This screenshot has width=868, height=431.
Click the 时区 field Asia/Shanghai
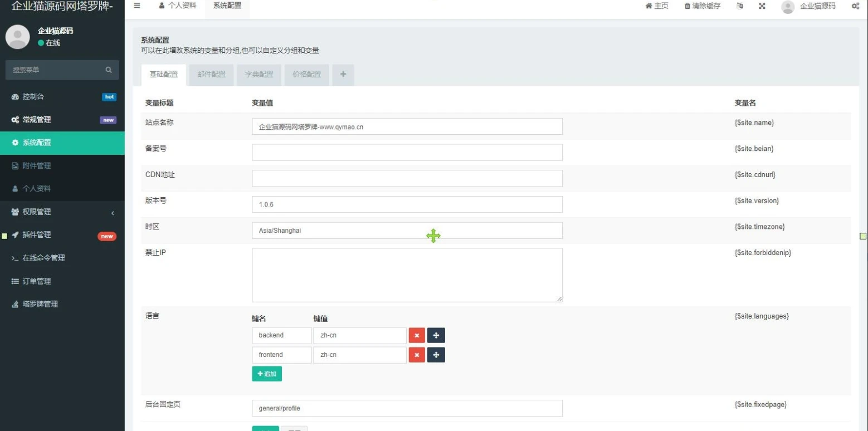pos(407,231)
